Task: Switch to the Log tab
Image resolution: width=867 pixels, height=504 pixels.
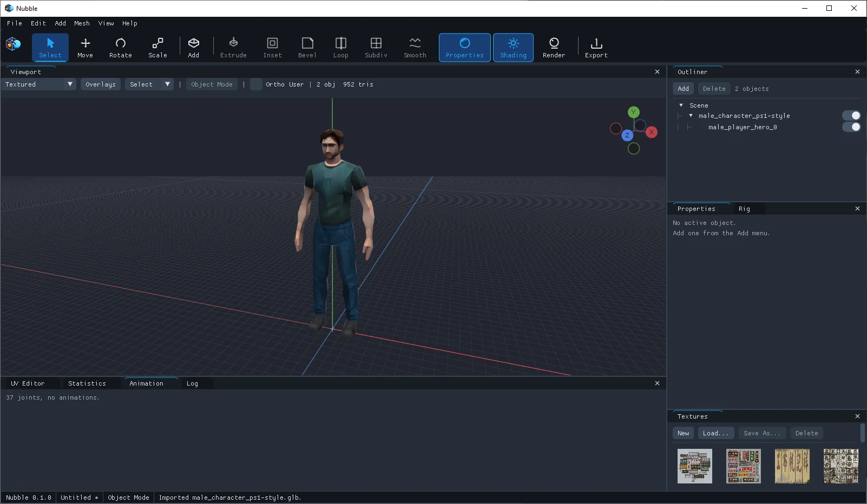Action: tap(192, 383)
